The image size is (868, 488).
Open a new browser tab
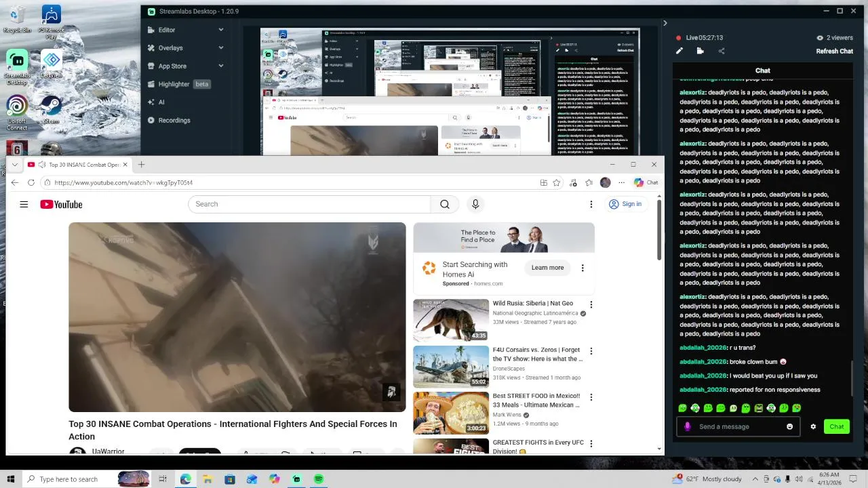click(141, 165)
